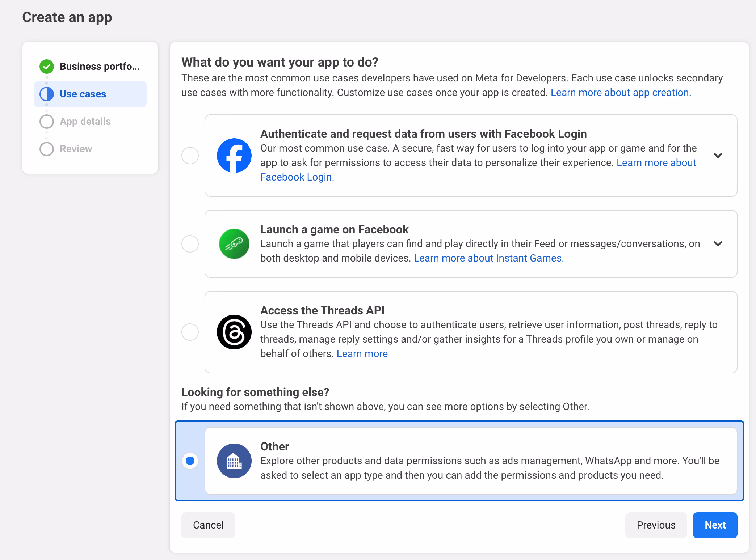This screenshot has height=560, width=756.
Task: Go to the Use cases step
Action: coord(83,94)
